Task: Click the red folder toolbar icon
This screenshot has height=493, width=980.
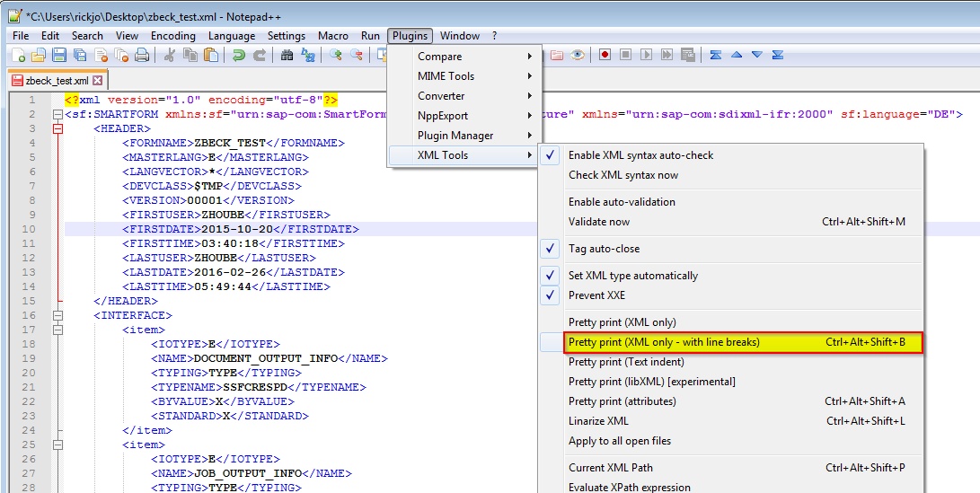Action: [556, 55]
